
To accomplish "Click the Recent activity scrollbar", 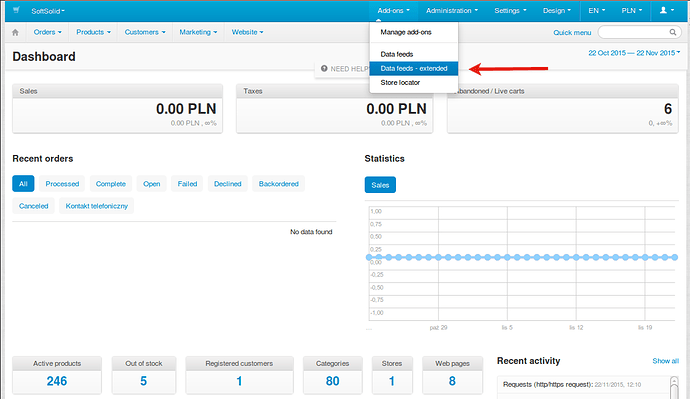I will point(674,388).
